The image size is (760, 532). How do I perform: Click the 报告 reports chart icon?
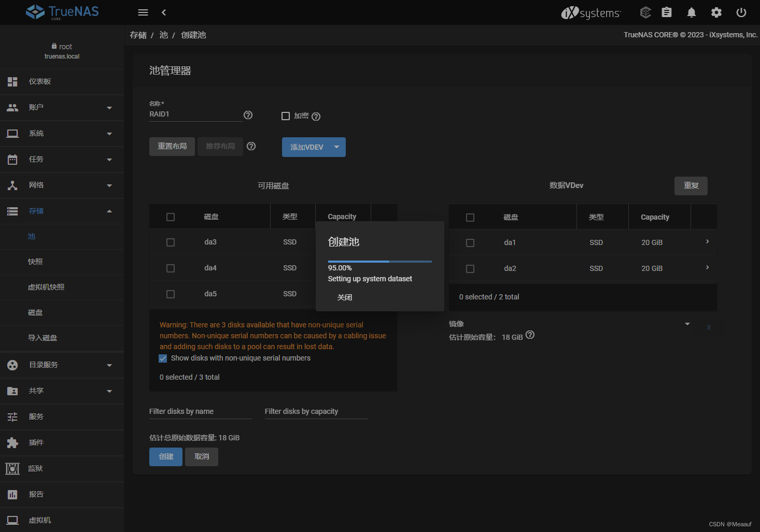12,495
